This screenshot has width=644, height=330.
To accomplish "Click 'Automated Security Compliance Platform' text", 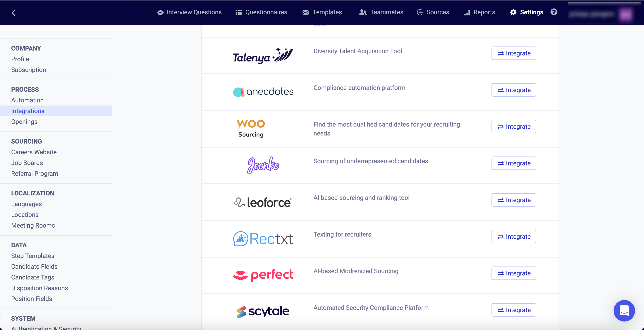I will click(x=371, y=308).
